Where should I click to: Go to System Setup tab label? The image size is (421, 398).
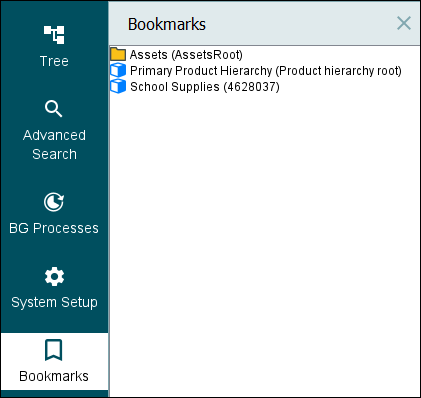[54, 302]
